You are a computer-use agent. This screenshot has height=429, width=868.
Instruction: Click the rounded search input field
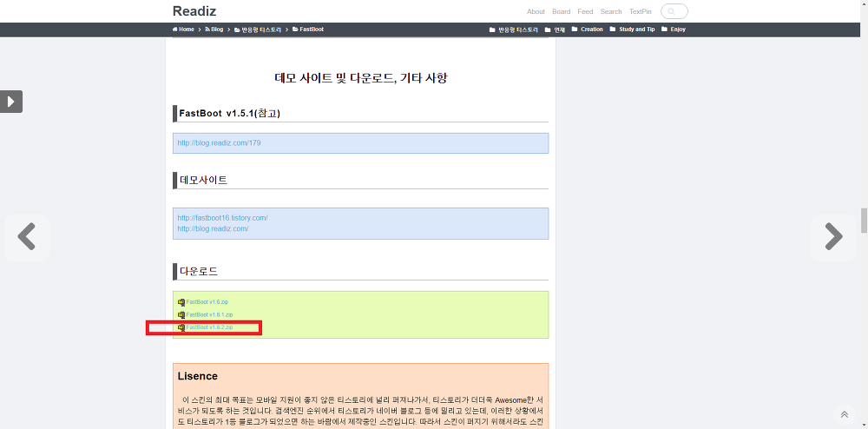[674, 11]
